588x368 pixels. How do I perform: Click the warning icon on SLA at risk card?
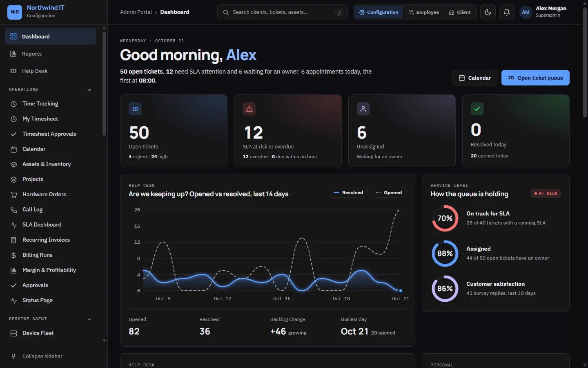pyautogui.click(x=249, y=109)
